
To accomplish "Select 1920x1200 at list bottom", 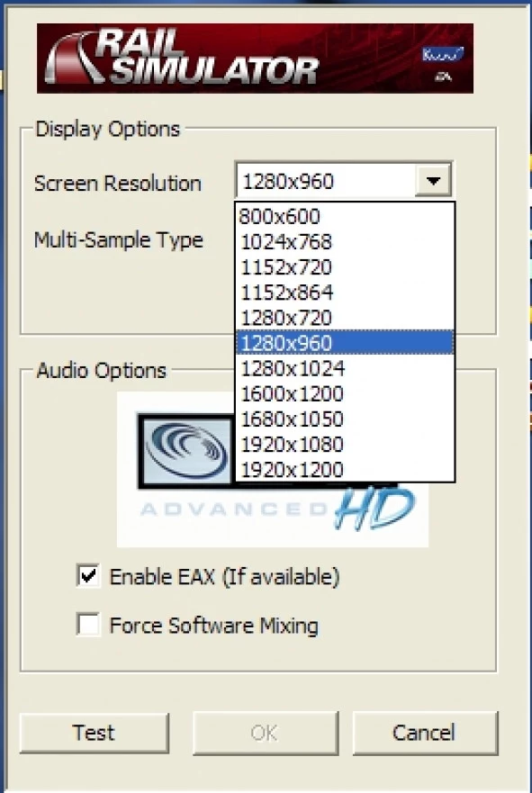I will (x=346, y=469).
